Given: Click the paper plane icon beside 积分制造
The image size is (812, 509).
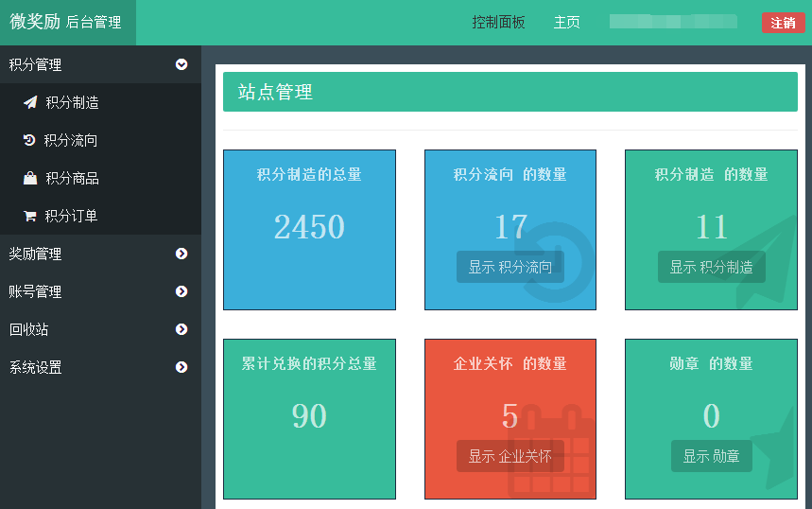Looking at the screenshot, I should coord(30,102).
